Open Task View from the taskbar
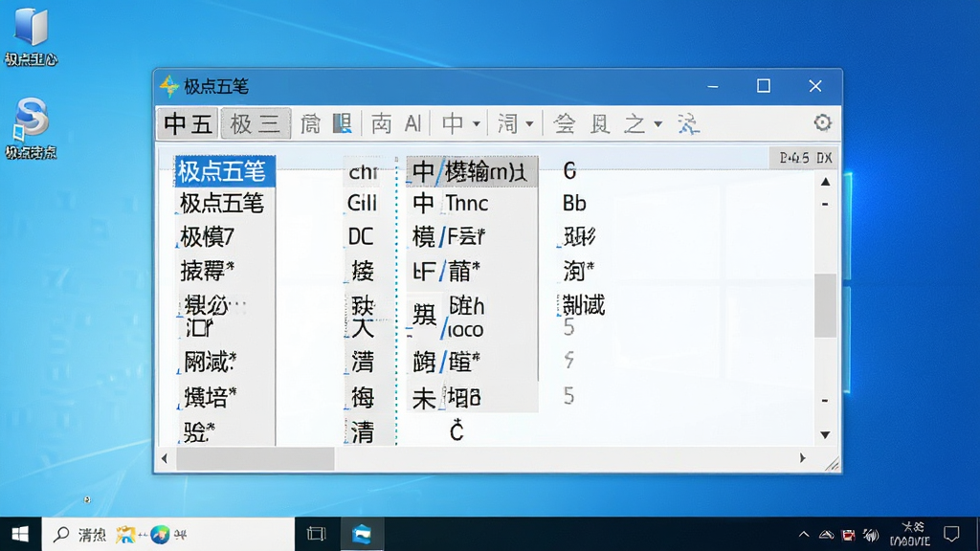 (x=316, y=534)
